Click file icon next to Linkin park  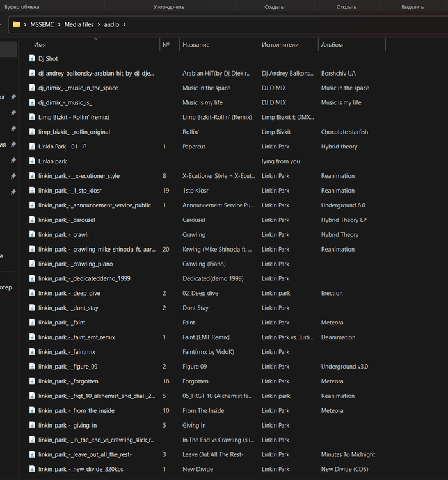[32, 161]
